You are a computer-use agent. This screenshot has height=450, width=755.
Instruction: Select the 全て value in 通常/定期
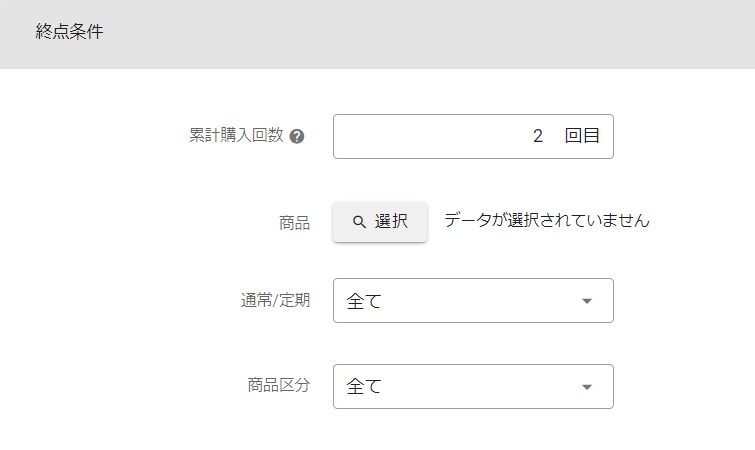click(x=364, y=301)
